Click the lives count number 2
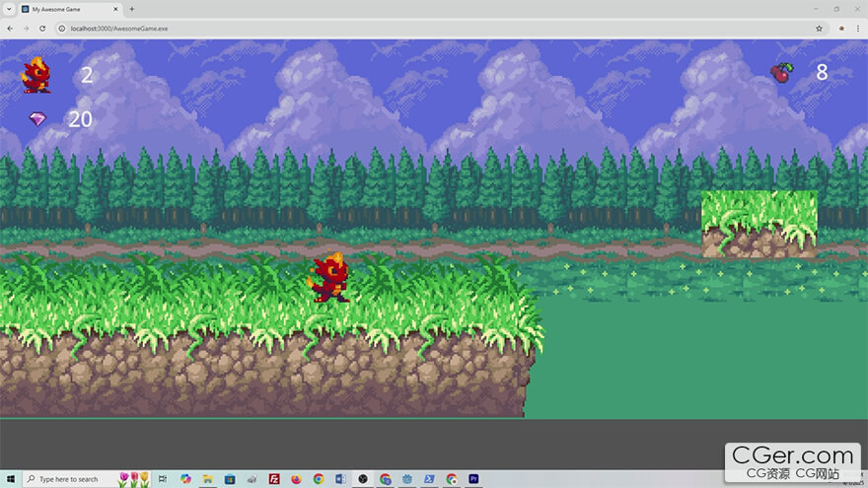 87,75
